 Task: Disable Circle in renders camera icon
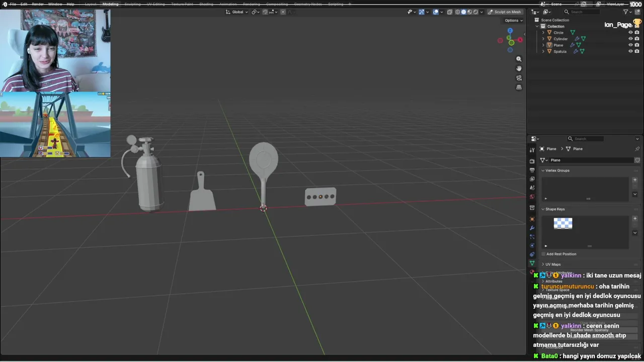click(x=637, y=33)
